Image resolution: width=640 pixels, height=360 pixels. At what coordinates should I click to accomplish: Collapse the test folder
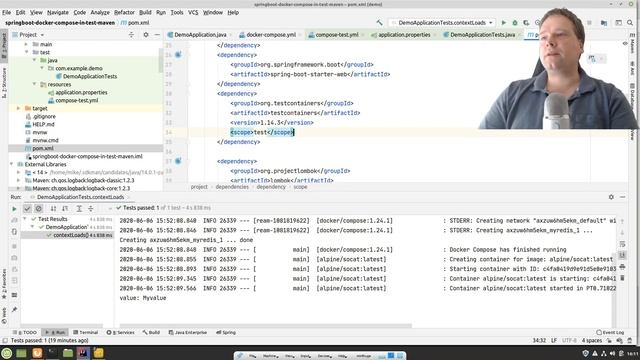point(27,52)
